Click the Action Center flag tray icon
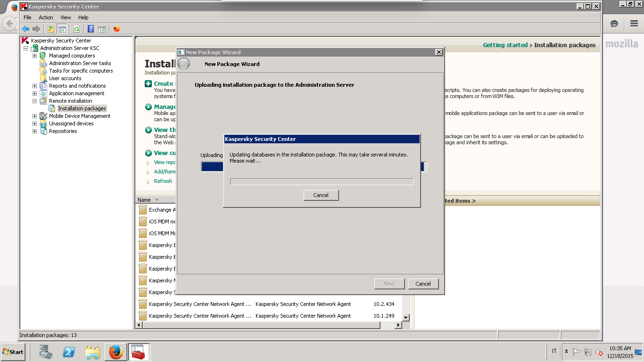 coord(576,352)
